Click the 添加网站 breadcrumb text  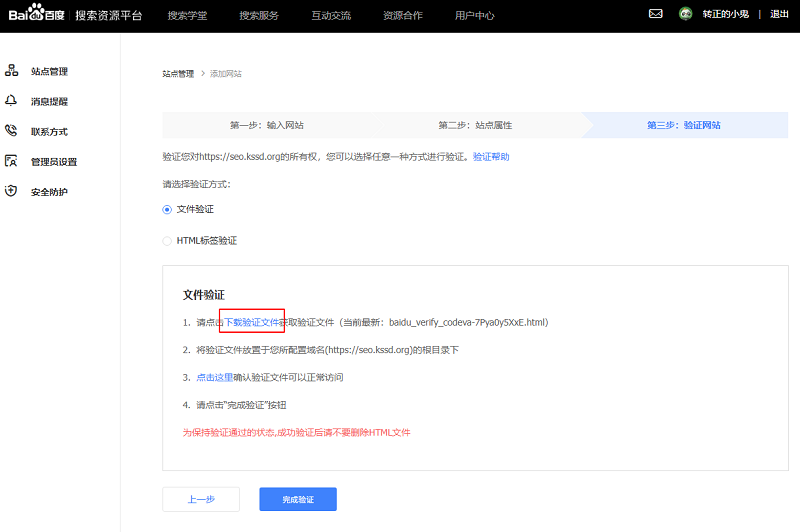[x=226, y=74]
